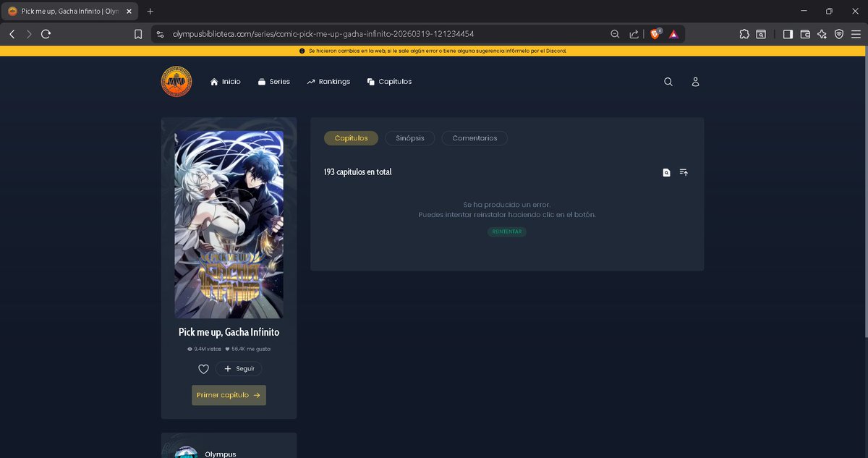The width and height of the screenshot is (868, 458).
Task: Reverse chapter order with sort icon
Action: click(x=684, y=172)
